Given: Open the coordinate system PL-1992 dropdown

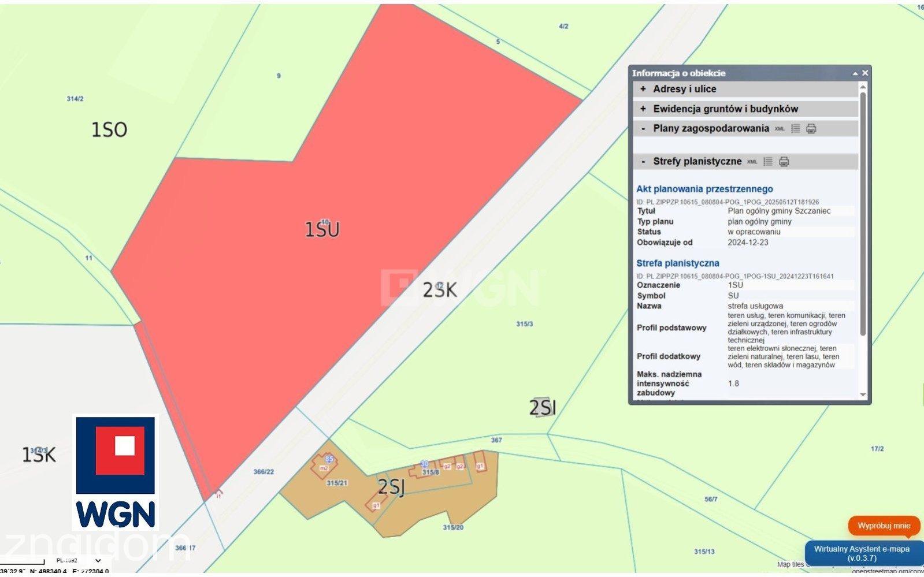Looking at the screenshot, I should coord(78,560).
